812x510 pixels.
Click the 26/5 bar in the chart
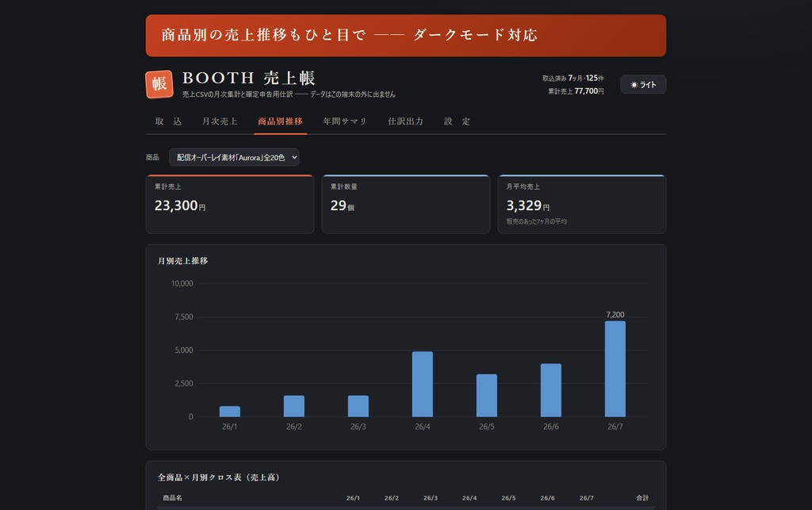click(487, 395)
